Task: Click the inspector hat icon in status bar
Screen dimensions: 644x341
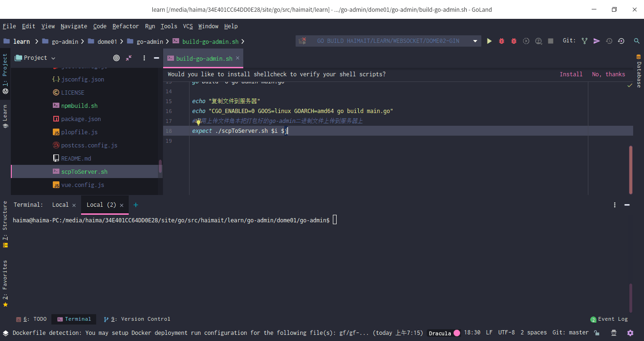Action: click(x=614, y=333)
